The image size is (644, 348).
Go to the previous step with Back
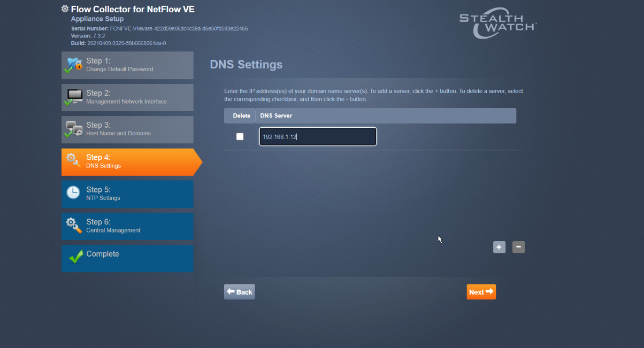[239, 292]
